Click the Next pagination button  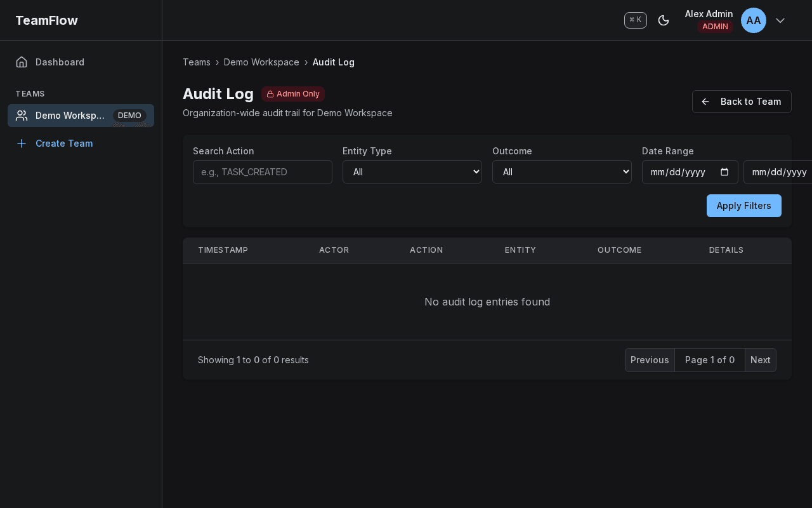pos(760,360)
